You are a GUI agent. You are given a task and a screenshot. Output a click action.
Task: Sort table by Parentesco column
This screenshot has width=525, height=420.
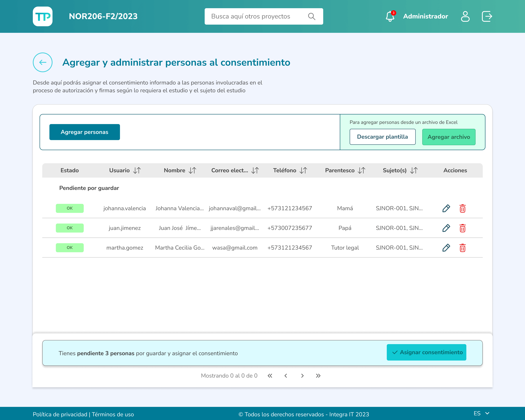coord(361,170)
